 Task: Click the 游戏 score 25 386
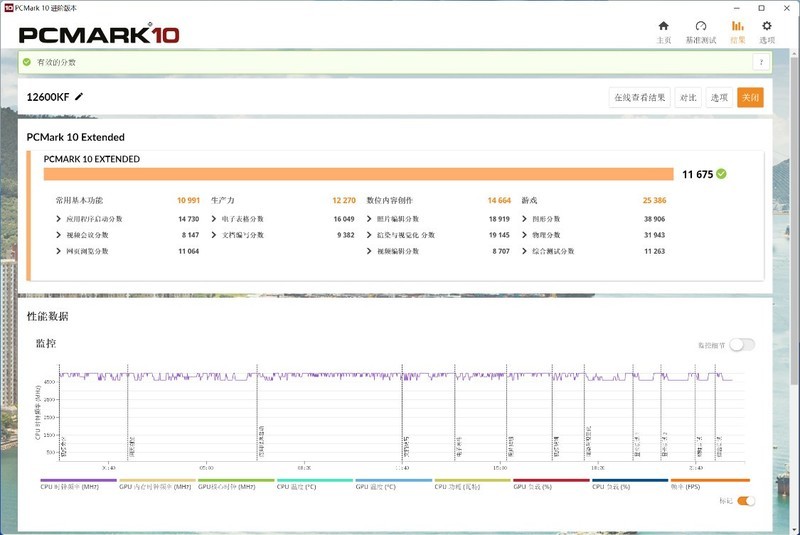[x=655, y=200]
